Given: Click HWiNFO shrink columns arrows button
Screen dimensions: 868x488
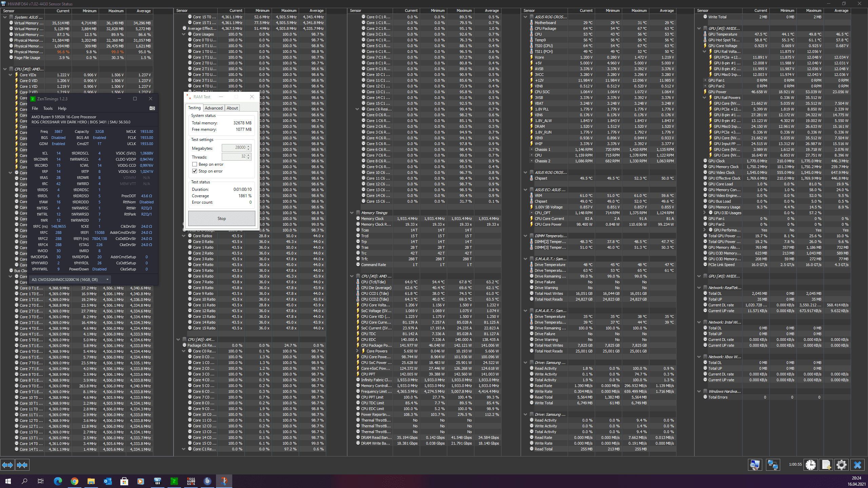Looking at the screenshot, I should [x=22, y=465].
